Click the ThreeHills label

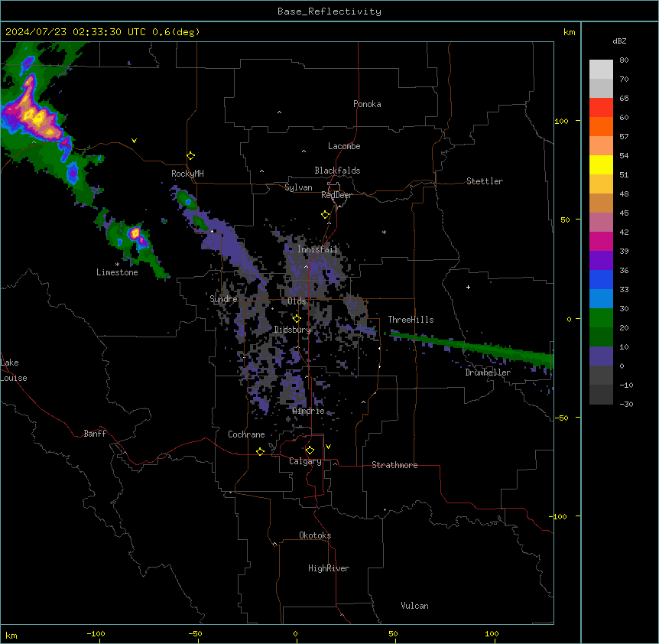coord(411,320)
